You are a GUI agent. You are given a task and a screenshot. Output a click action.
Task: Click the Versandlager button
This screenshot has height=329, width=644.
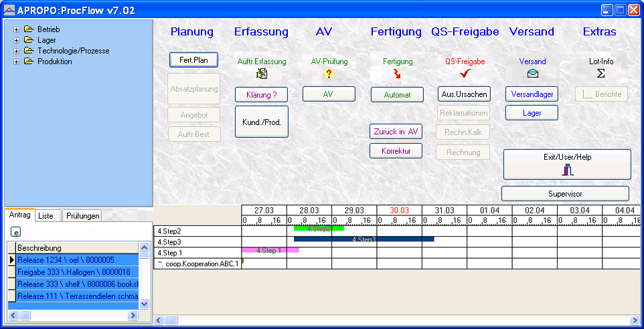tap(532, 94)
